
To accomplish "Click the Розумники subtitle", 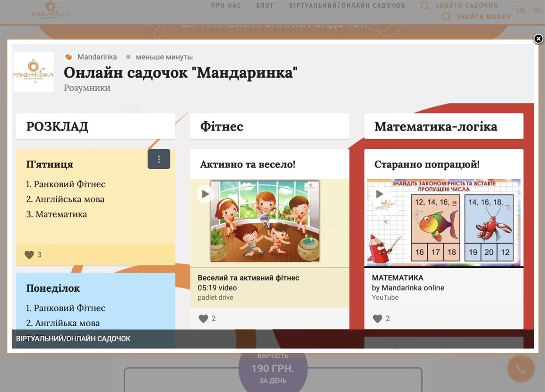I will click(87, 88).
